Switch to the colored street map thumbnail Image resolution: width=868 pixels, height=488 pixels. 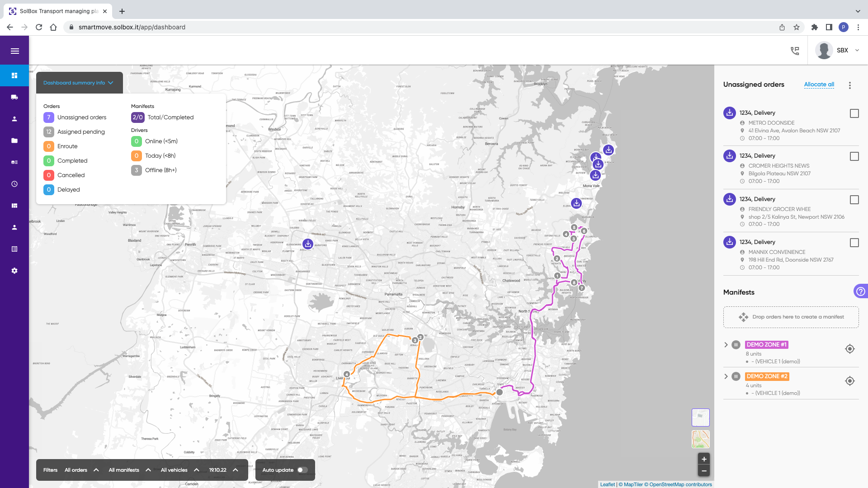700,439
